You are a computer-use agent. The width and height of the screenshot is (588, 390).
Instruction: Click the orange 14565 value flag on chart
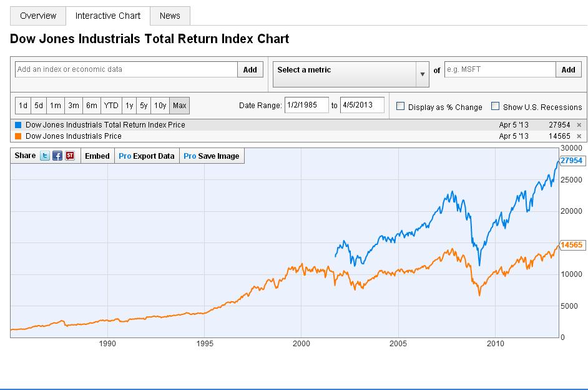572,245
